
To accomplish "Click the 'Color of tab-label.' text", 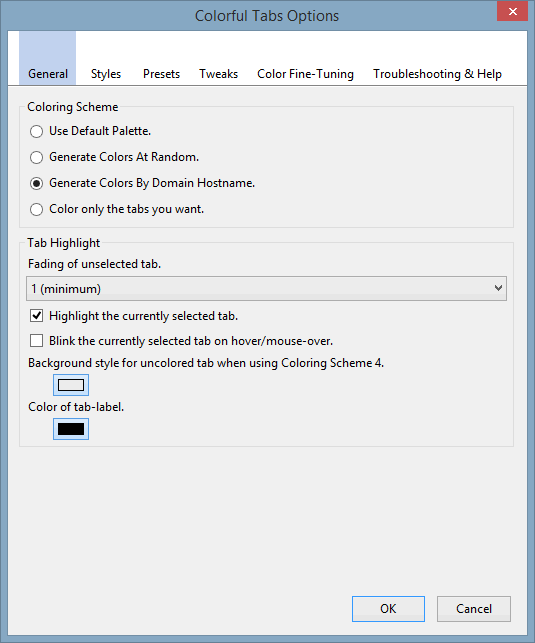I will pyautogui.click(x=76, y=407).
